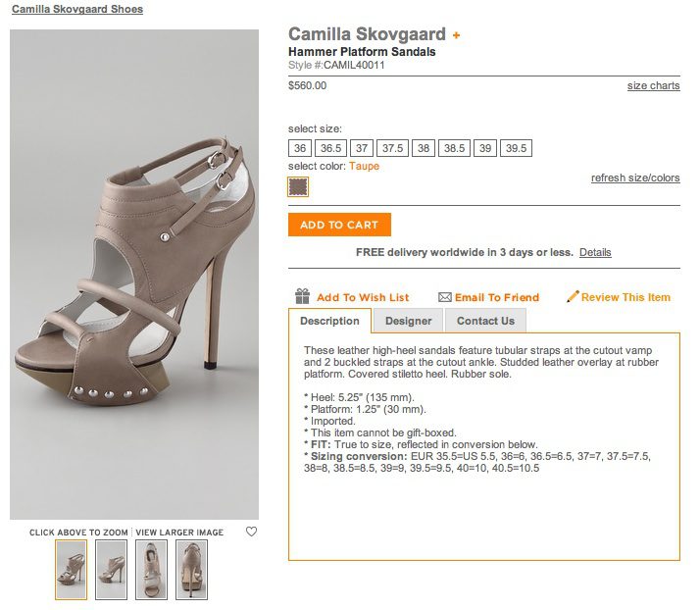Select the Taupe color swatch

pyautogui.click(x=298, y=186)
